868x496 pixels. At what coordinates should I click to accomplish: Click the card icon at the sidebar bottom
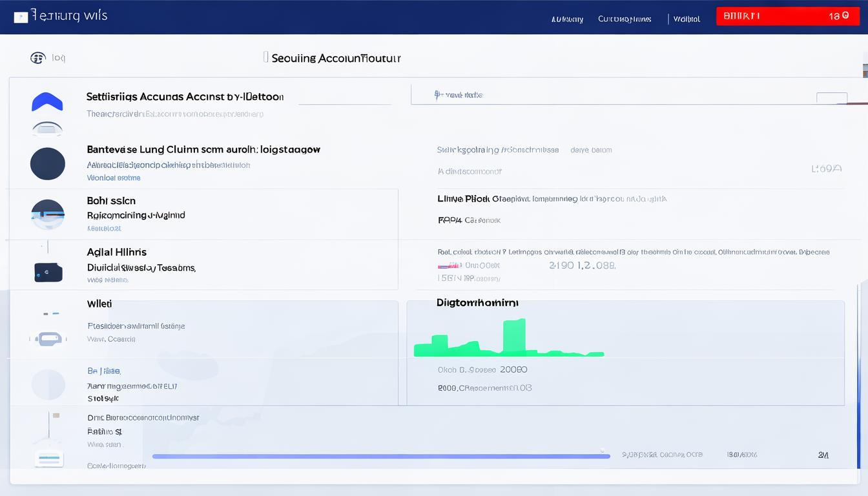(49, 459)
